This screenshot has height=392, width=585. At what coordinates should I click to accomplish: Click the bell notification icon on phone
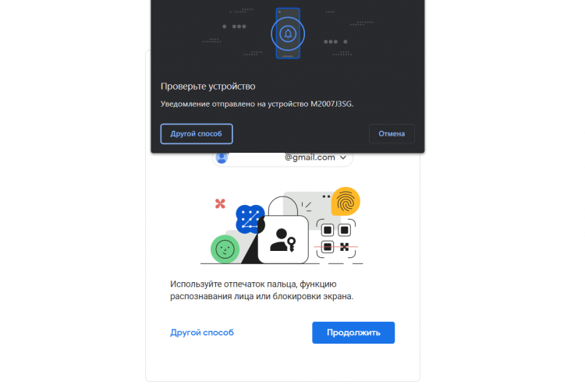point(288,34)
